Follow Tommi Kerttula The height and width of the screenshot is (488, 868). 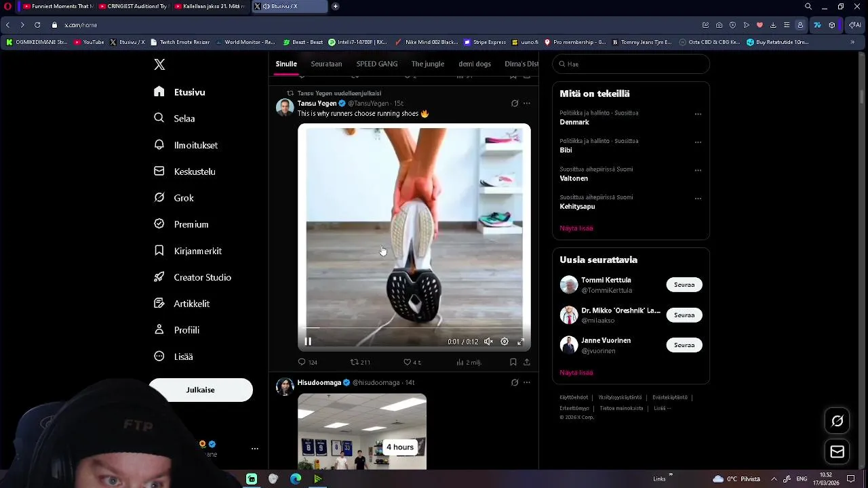684,285
